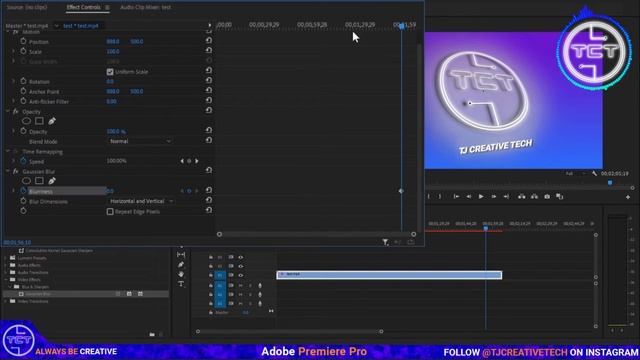Image resolution: width=640 pixels, height=360 pixels.
Task: Go to previous Speed keyframe
Action: (x=182, y=161)
